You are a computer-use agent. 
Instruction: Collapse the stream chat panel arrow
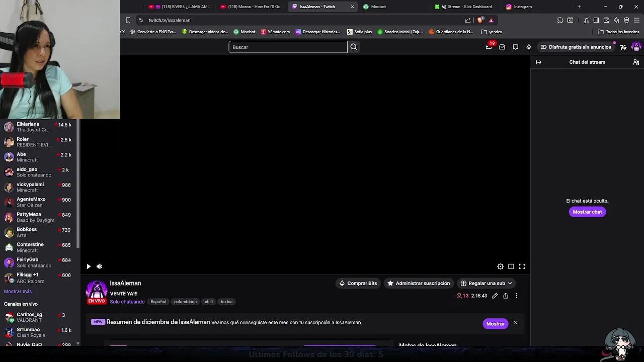(x=538, y=62)
